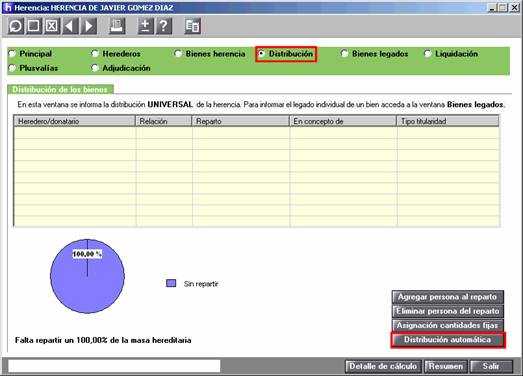
Task: Click the printer toolbar icon
Action: [x=117, y=26]
